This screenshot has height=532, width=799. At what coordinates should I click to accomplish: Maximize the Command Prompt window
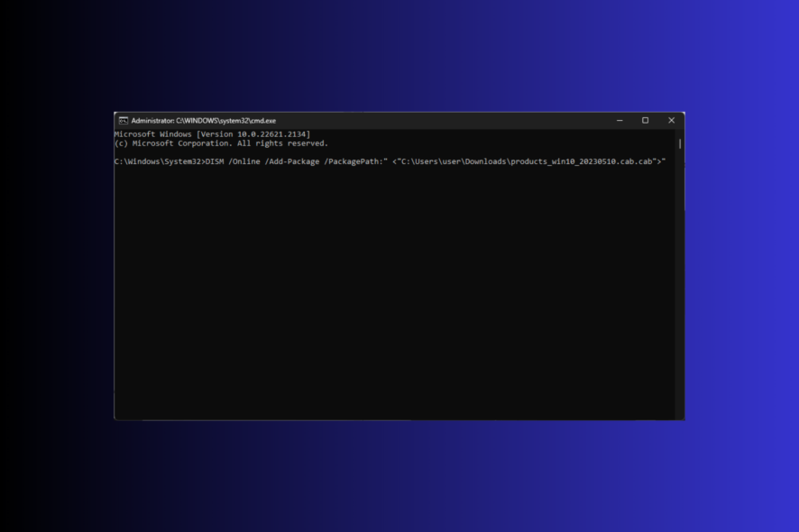[x=645, y=121]
